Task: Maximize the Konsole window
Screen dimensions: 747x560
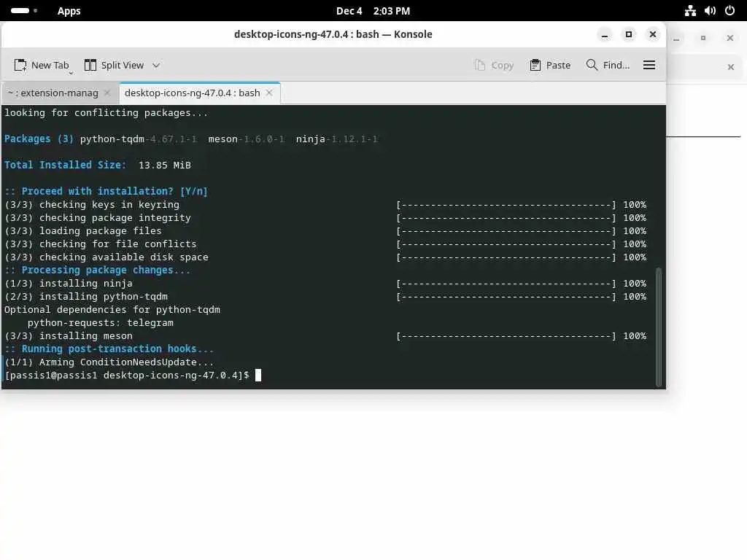Action: [x=629, y=35]
